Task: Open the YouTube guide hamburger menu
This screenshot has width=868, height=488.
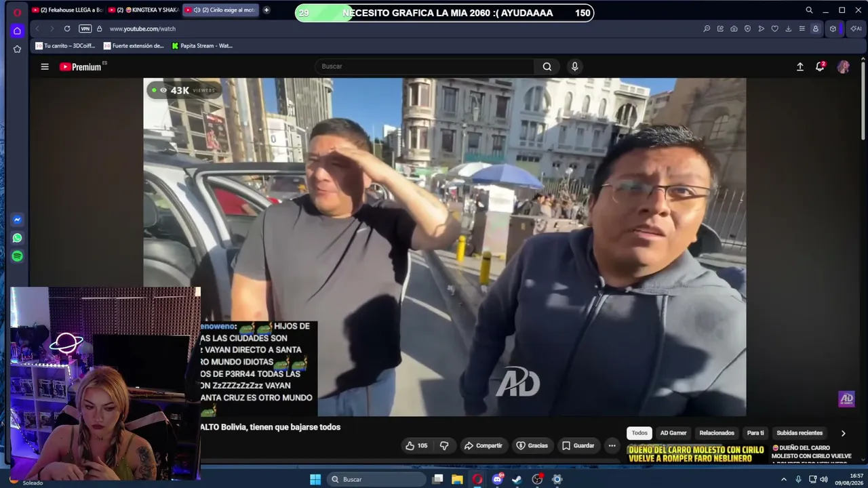Action: click(x=45, y=66)
